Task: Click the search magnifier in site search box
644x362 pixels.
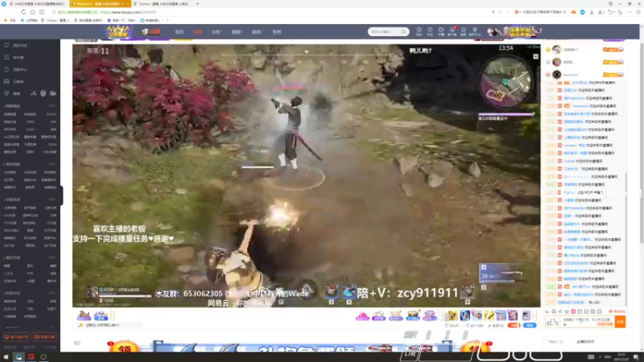Action: click(x=404, y=31)
